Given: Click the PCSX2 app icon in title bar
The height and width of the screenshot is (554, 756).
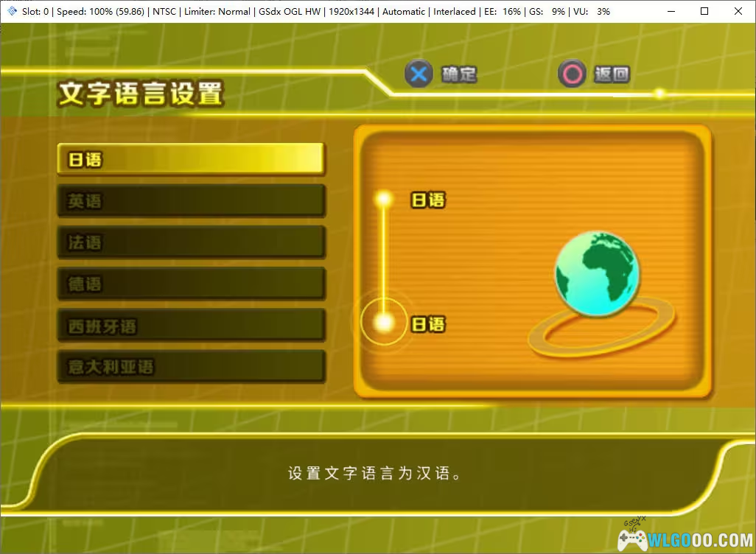Looking at the screenshot, I should pos(11,11).
